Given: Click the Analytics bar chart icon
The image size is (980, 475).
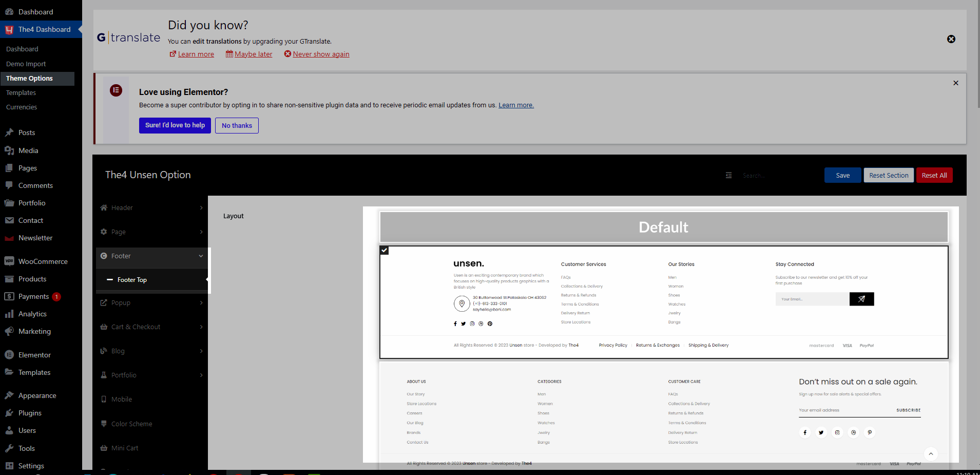Looking at the screenshot, I should point(9,314).
